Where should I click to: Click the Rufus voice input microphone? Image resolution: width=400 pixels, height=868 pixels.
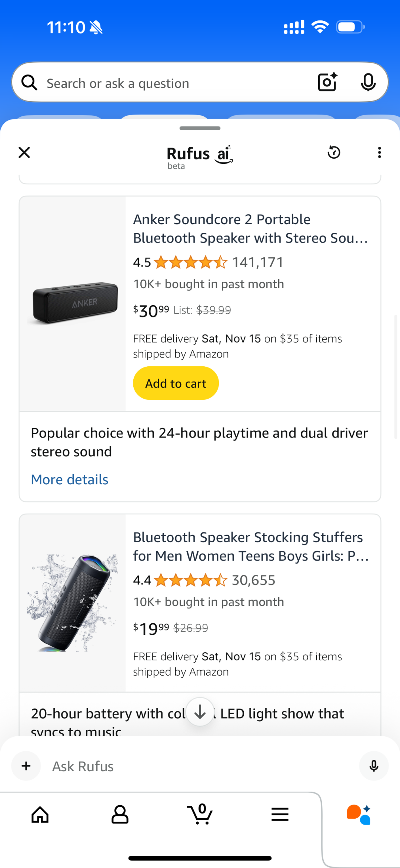click(373, 766)
